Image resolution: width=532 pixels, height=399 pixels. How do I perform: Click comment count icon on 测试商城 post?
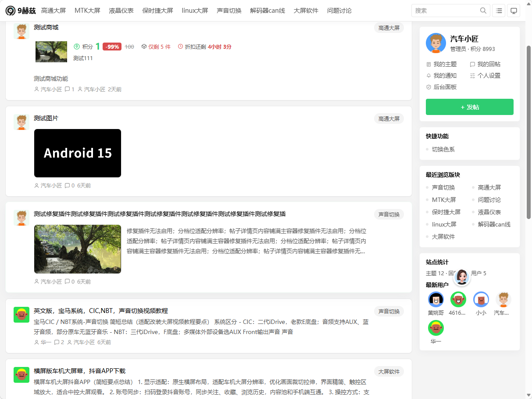[x=67, y=90]
